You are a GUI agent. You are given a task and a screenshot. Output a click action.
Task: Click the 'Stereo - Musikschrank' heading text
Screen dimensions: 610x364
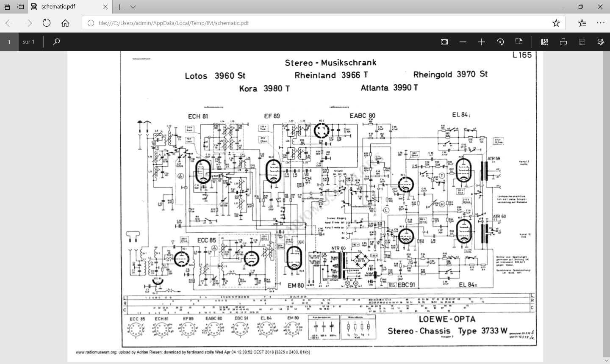click(330, 63)
